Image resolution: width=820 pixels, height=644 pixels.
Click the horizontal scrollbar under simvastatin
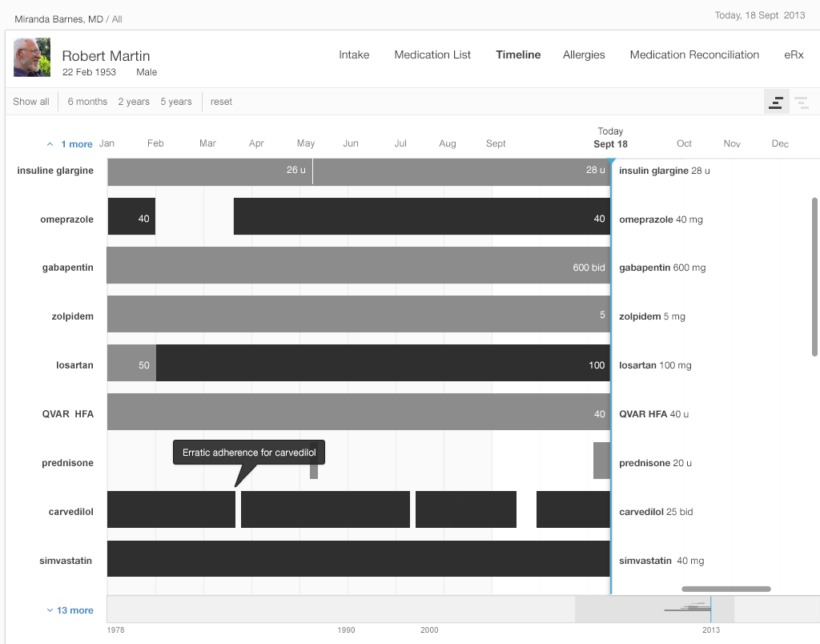pos(726,589)
